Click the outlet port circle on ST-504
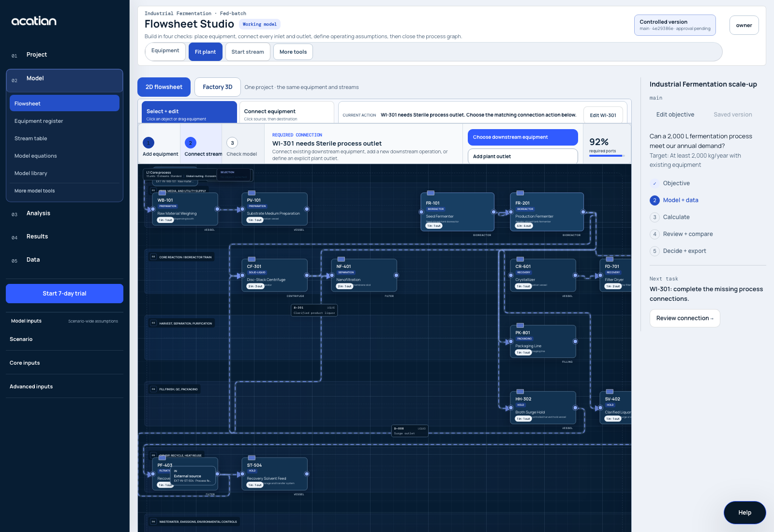Viewport: 774px width, 532px height. tap(307, 474)
